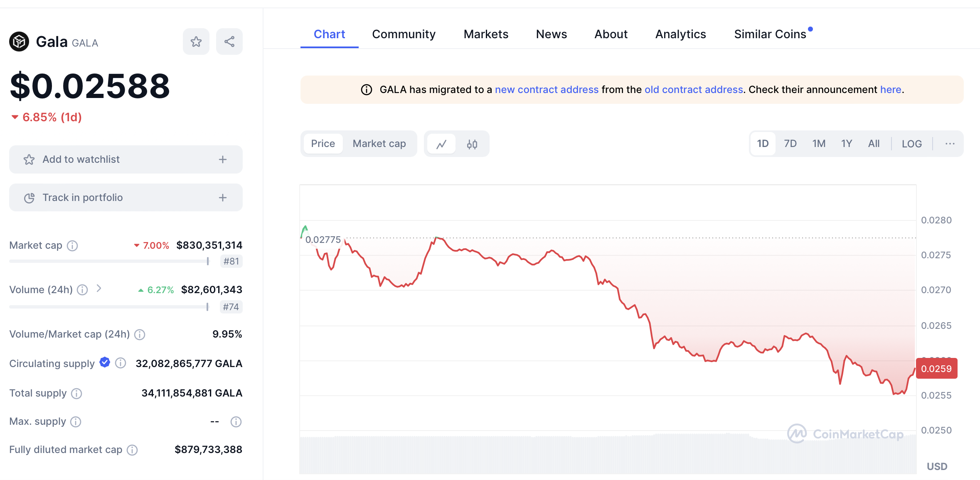Click the star favorite icon next to Gala
Viewport: 980px width, 480px height.
[196, 42]
